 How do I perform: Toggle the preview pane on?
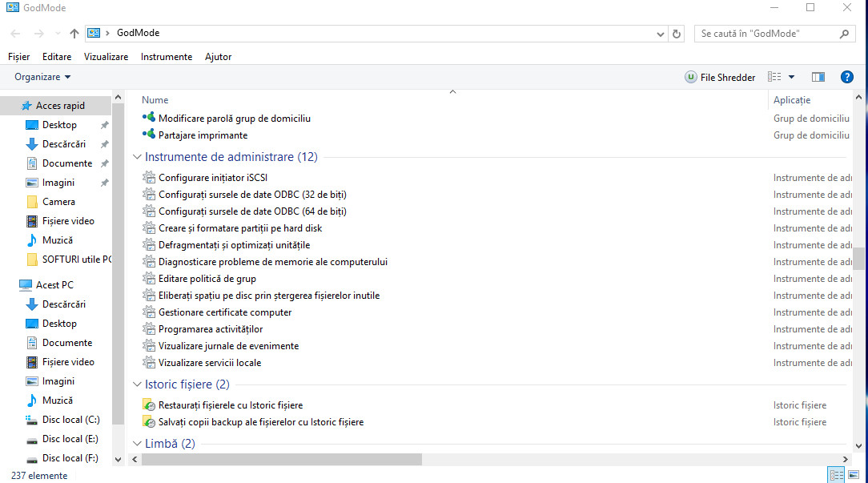(x=818, y=77)
